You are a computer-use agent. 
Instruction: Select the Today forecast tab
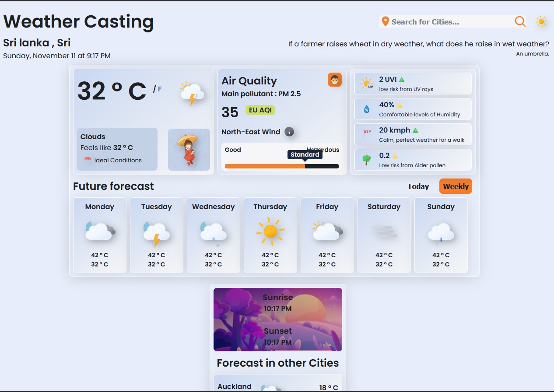(x=418, y=186)
